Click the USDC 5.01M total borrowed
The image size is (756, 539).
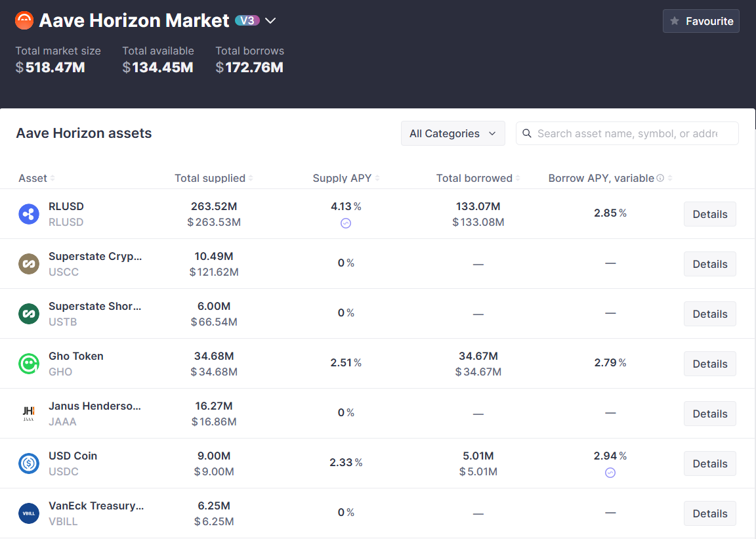(478, 456)
